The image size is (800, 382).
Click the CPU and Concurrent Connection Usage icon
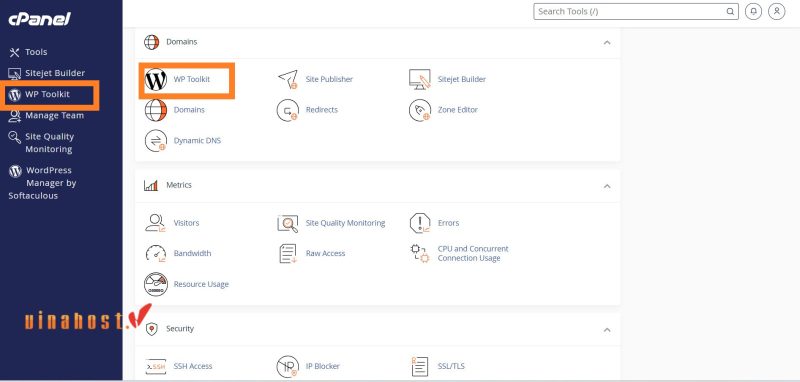coord(420,253)
